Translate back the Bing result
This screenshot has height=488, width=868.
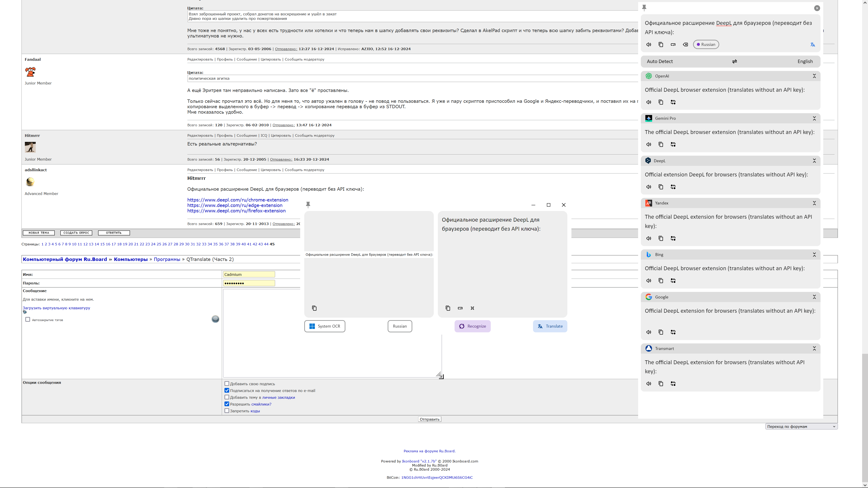pyautogui.click(x=673, y=281)
